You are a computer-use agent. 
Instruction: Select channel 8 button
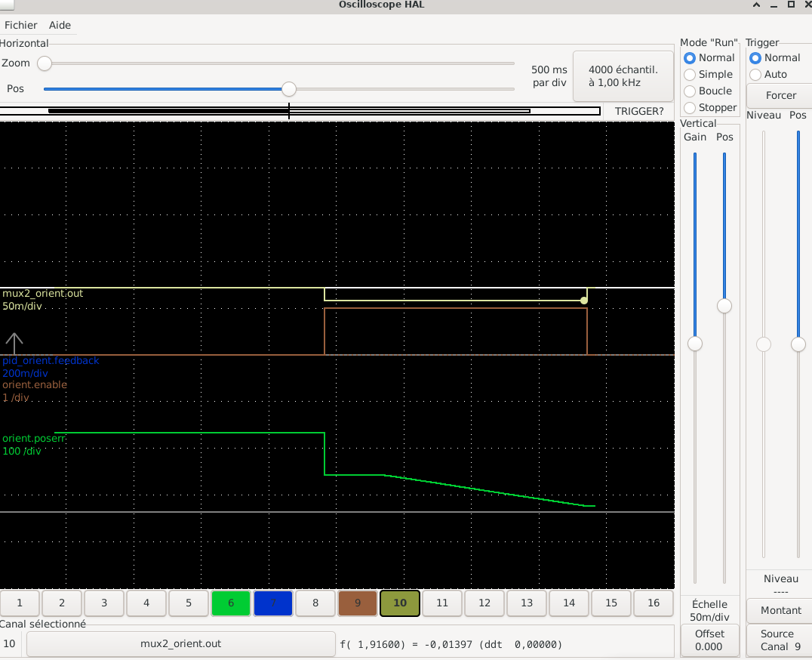coord(315,603)
